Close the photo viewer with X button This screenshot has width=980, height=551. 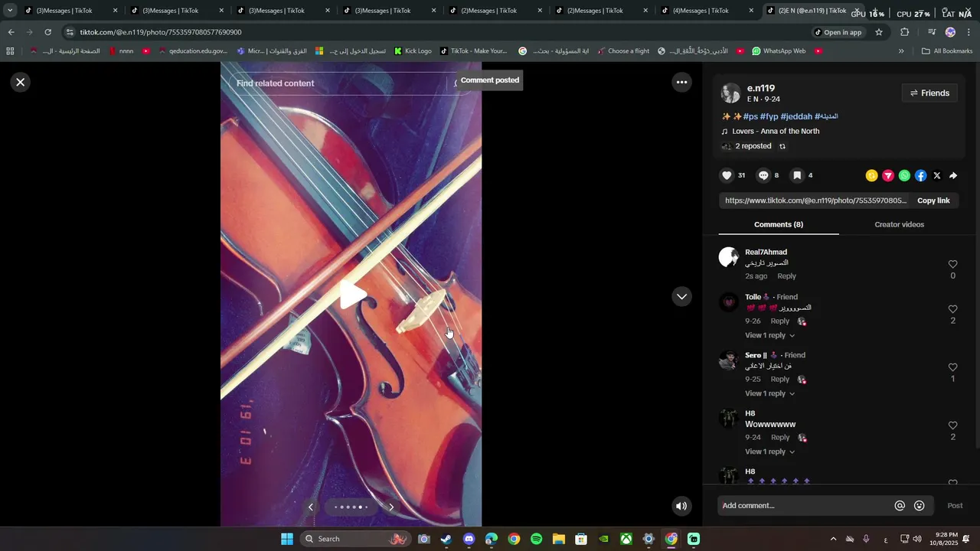pyautogui.click(x=21, y=83)
